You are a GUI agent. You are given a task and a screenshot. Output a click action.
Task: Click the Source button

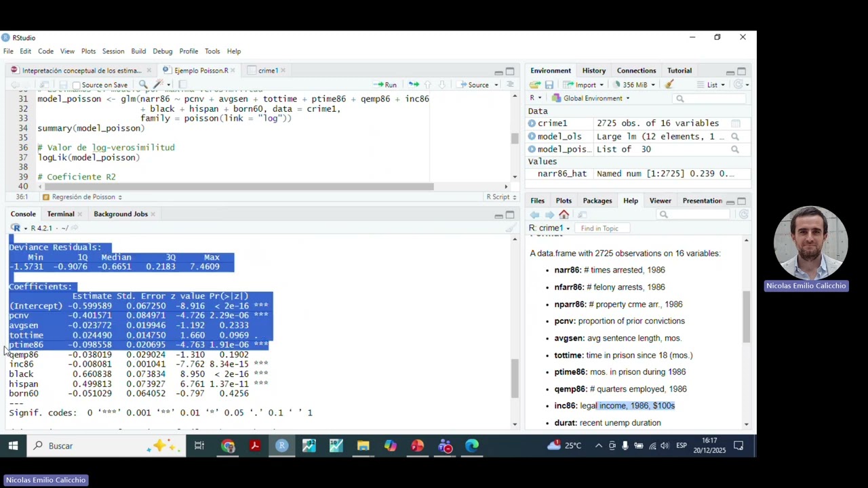pyautogui.click(x=473, y=85)
